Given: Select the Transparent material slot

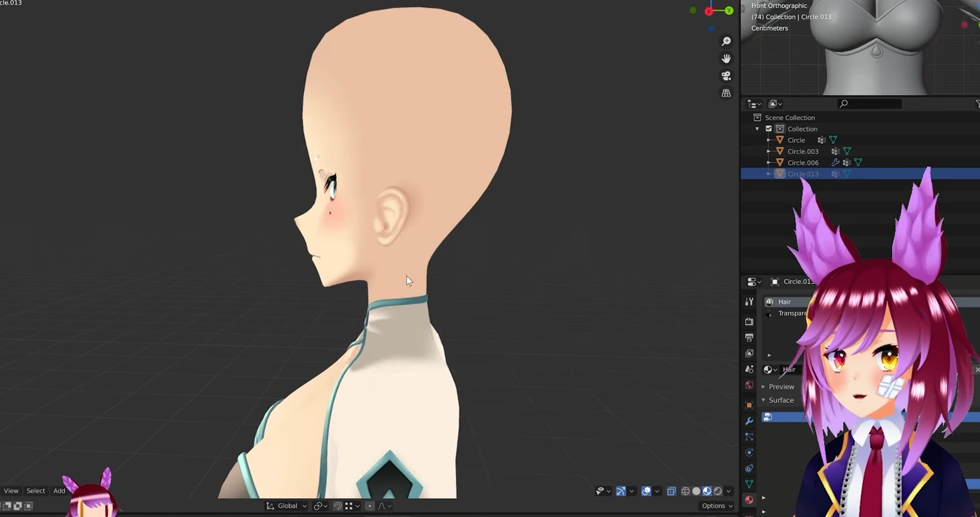Looking at the screenshot, I should [x=787, y=313].
